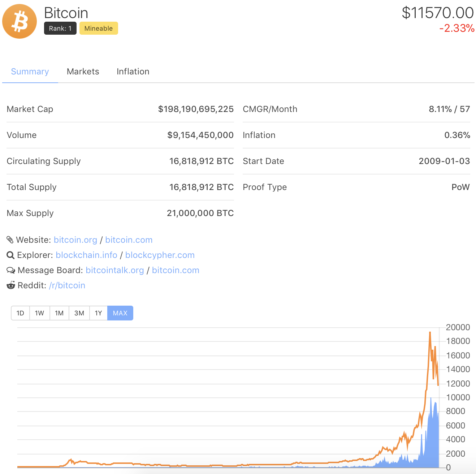Open the bitcoin.org website link
476x474 pixels.
(x=75, y=240)
